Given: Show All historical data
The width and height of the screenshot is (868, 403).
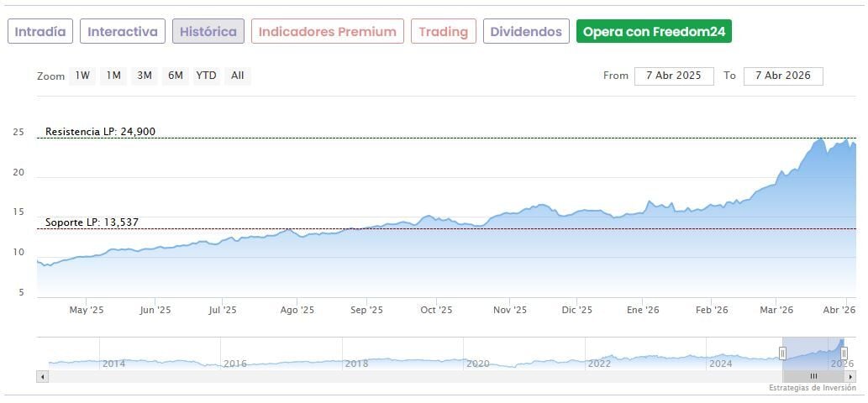Looking at the screenshot, I should (238, 76).
